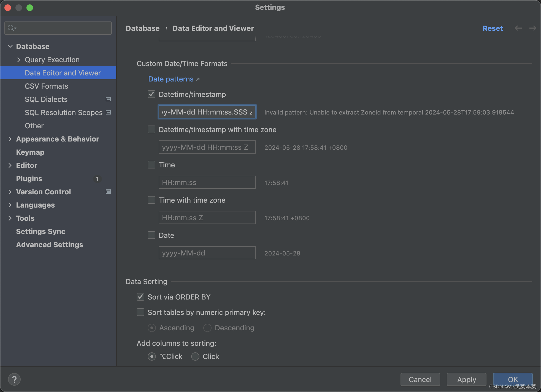Collapse the Database tree section

10,46
